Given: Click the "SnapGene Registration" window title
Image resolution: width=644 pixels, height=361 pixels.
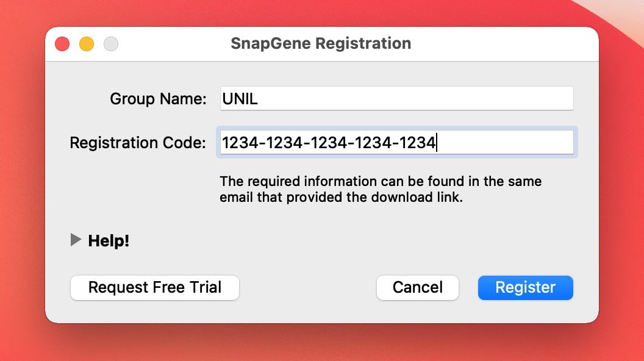Looking at the screenshot, I should point(321,44).
